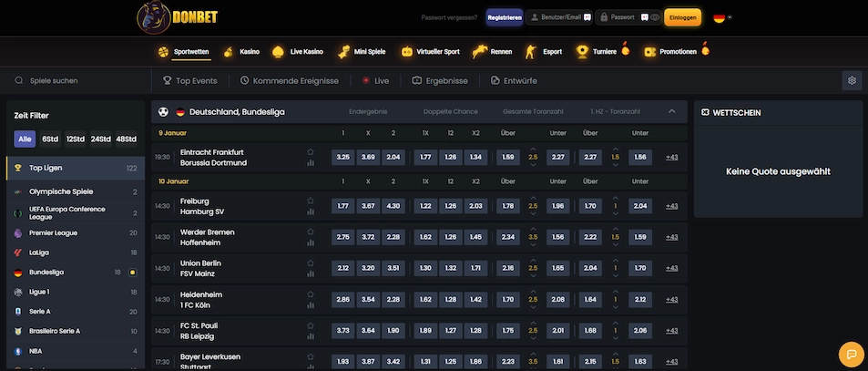Open Premier League in sidebar
Screen dimensions: 868x371
(x=76, y=233)
